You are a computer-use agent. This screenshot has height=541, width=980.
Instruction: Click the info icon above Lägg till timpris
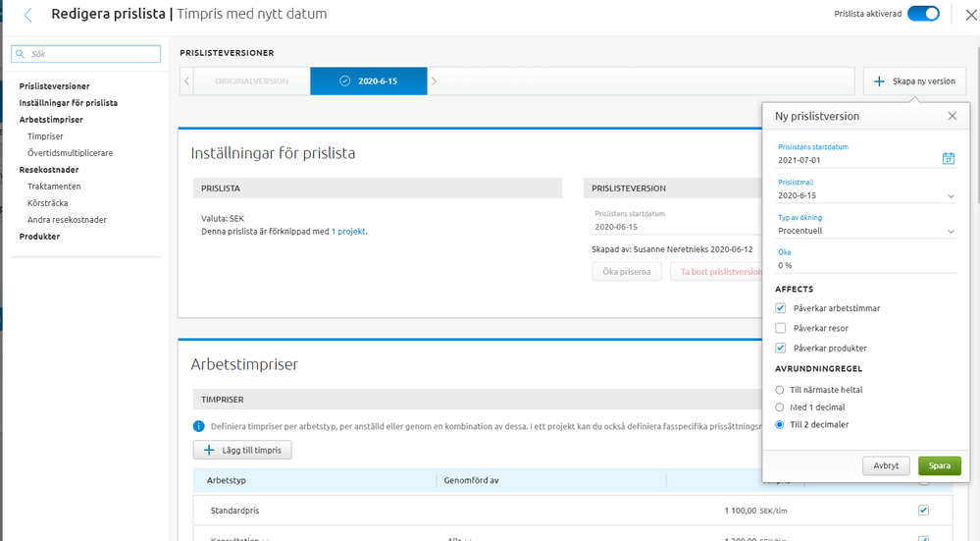[x=199, y=426]
